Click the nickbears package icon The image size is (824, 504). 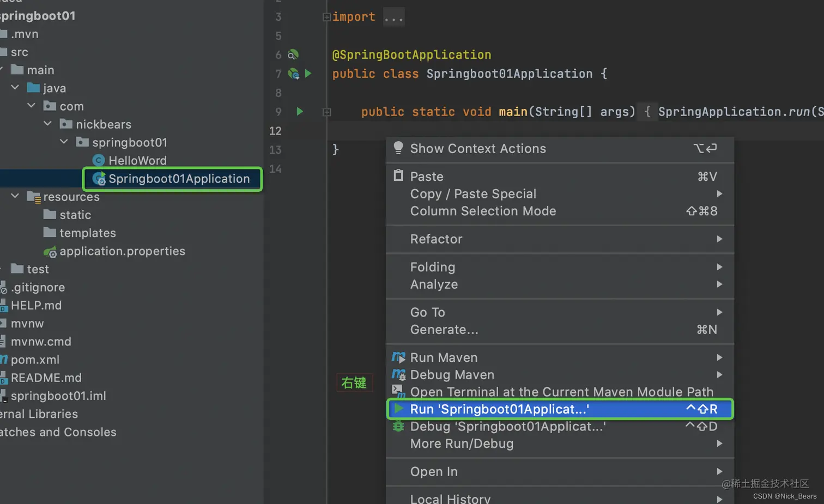[66, 124]
